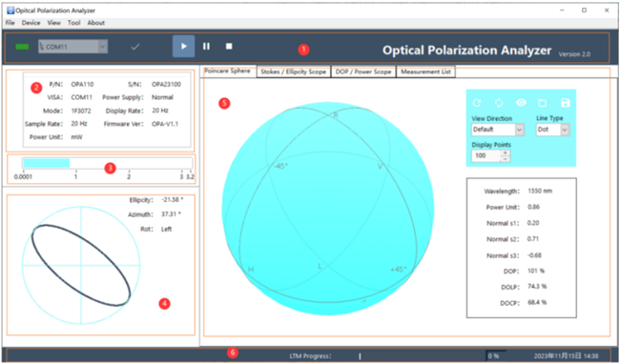Screen dimensions: 620x364
Task: Click the reset rotation icon on sphere panel
Action: click(x=477, y=103)
